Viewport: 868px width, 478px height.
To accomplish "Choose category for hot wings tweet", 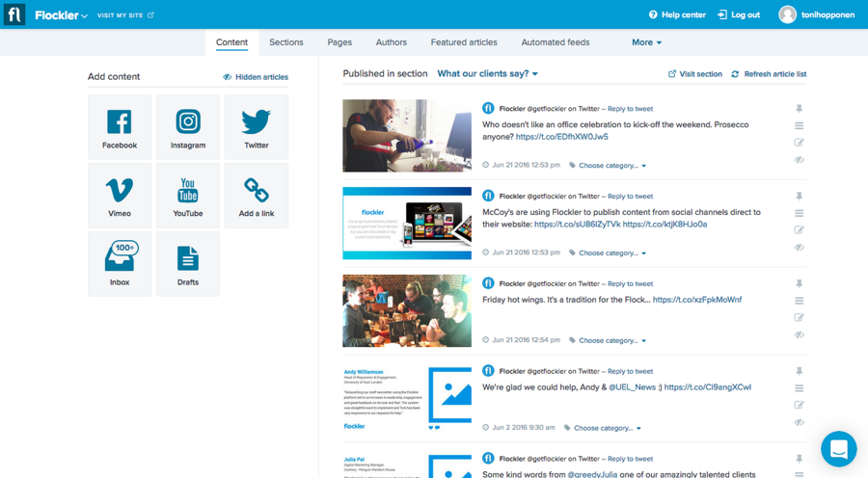I will click(x=608, y=340).
